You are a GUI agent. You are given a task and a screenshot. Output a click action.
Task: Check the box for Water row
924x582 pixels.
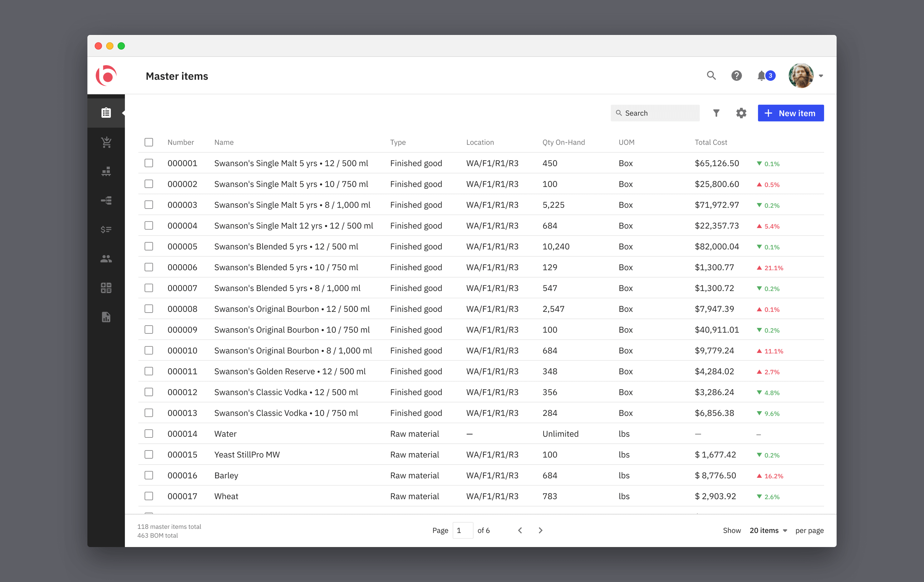[x=149, y=433]
